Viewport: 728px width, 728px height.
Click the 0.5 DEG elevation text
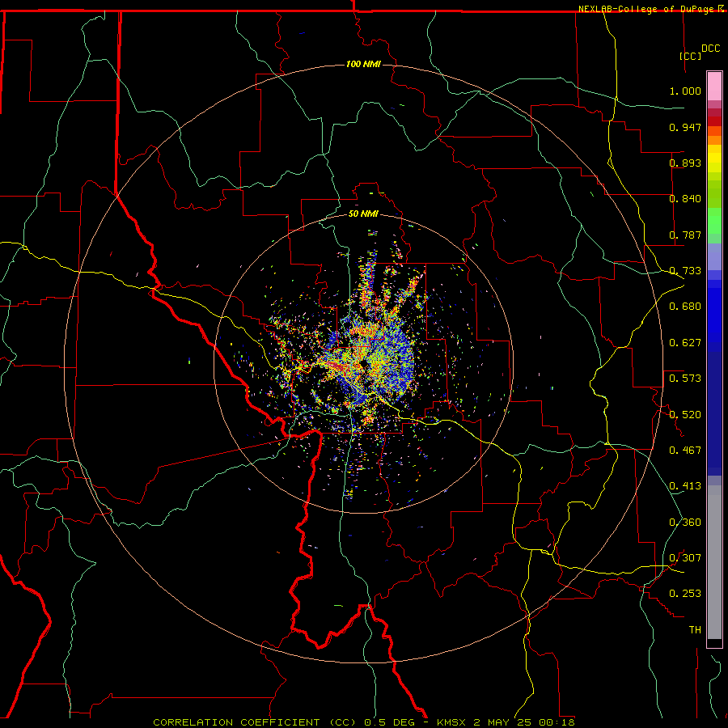[x=389, y=722]
